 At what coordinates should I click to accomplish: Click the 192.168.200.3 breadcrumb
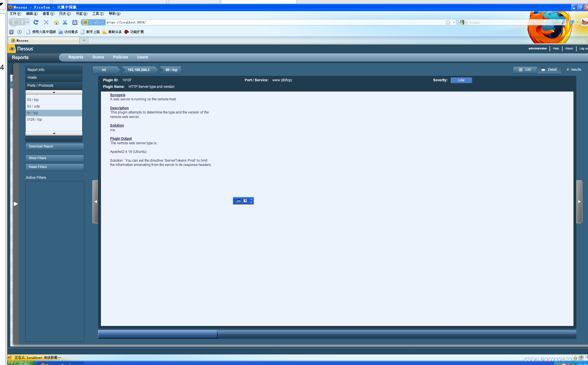coord(139,70)
